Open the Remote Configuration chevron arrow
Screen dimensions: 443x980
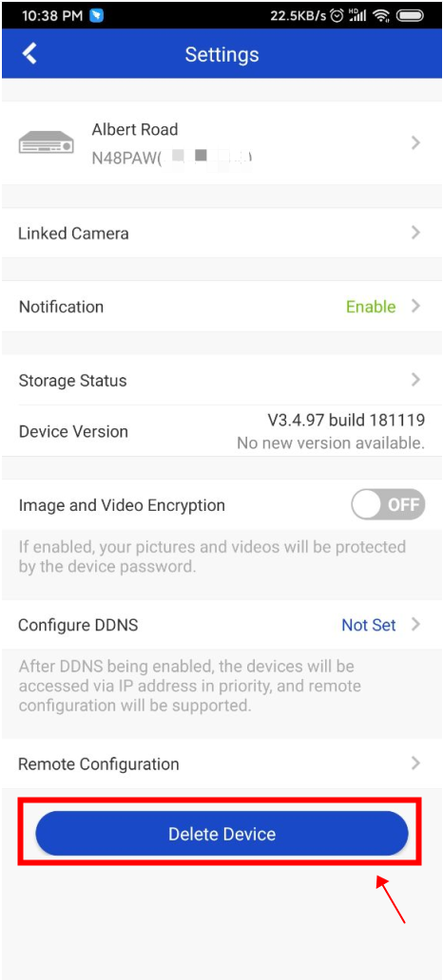click(x=415, y=763)
